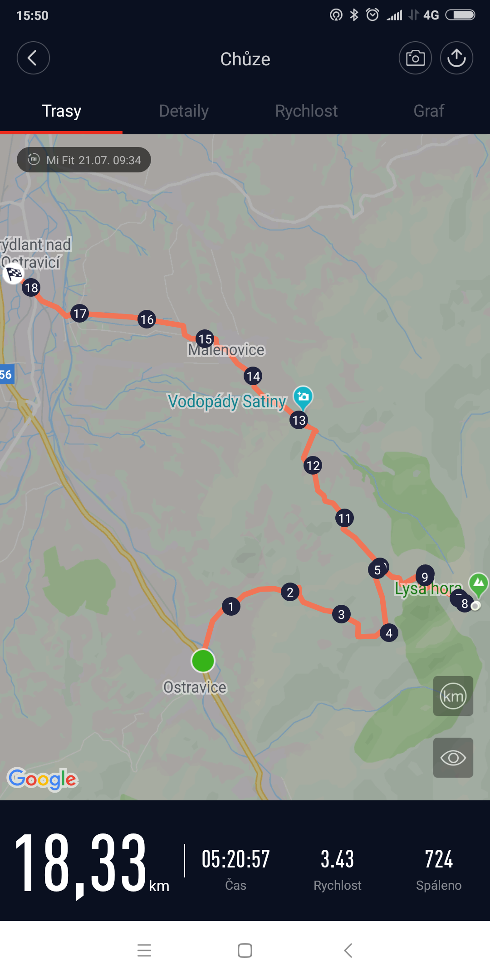The width and height of the screenshot is (490, 980).
Task: Tap the share upload icon
Action: click(x=456, y=58)
